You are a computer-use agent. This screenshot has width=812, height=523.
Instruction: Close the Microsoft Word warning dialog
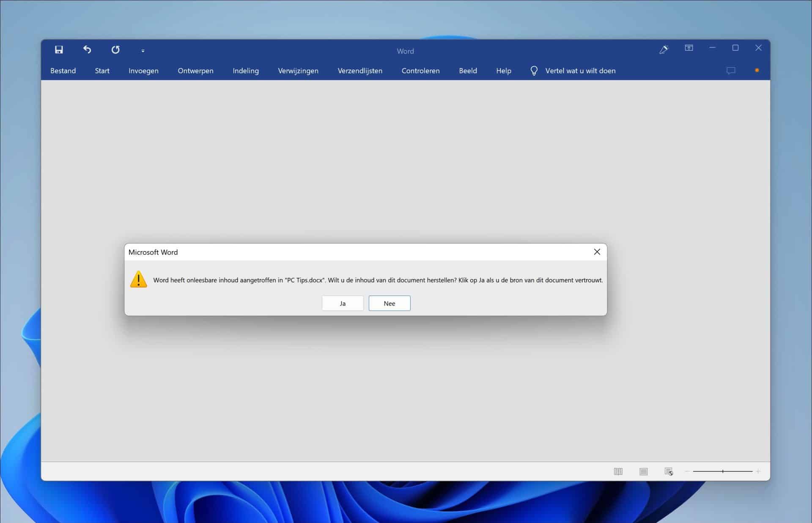tap(597, 252)
